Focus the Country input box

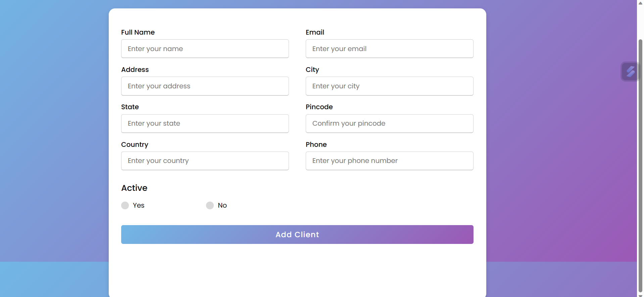pos(205,161)
